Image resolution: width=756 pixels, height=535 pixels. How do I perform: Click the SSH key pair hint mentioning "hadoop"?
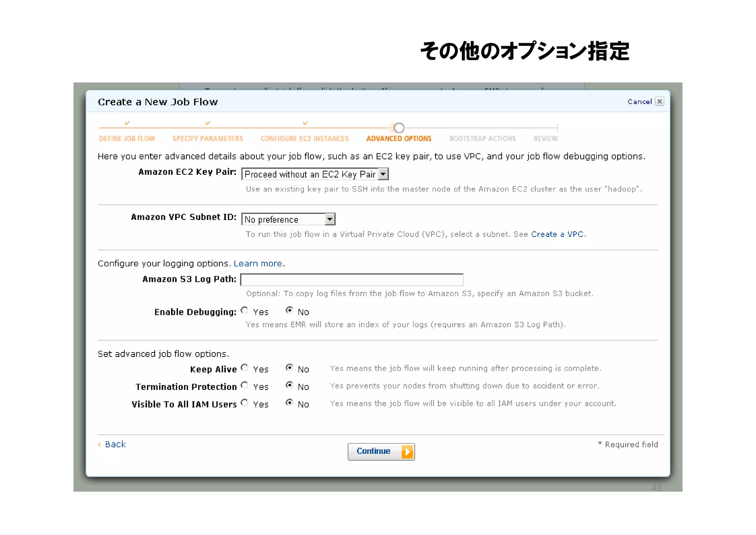pyautogui.click(x=444, y=189)
